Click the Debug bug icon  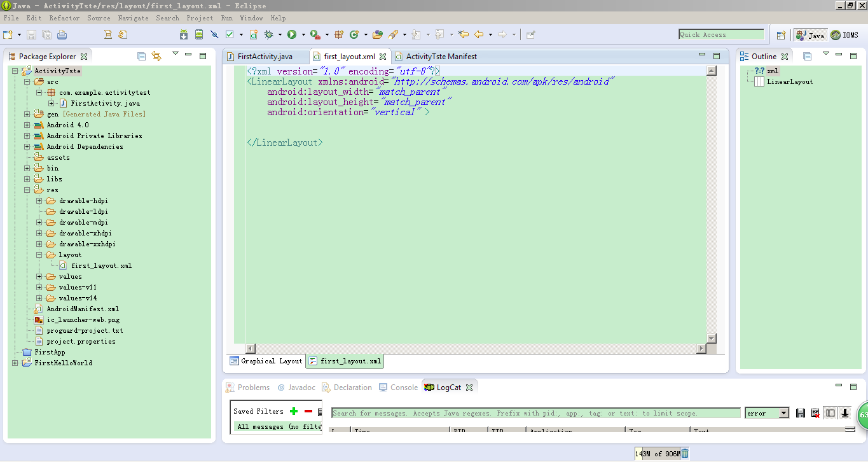point(268,34)
